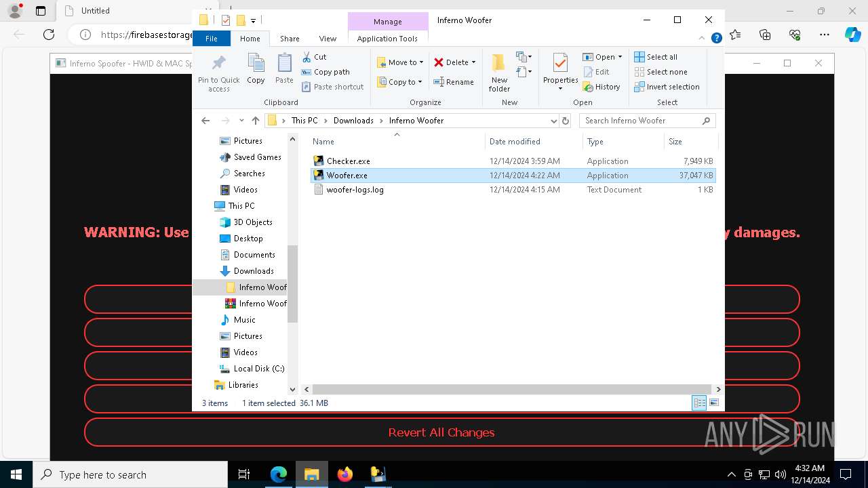Open Explorer Help question icon
The height and width of the screenshot is (488, 868).
point(716,39)
